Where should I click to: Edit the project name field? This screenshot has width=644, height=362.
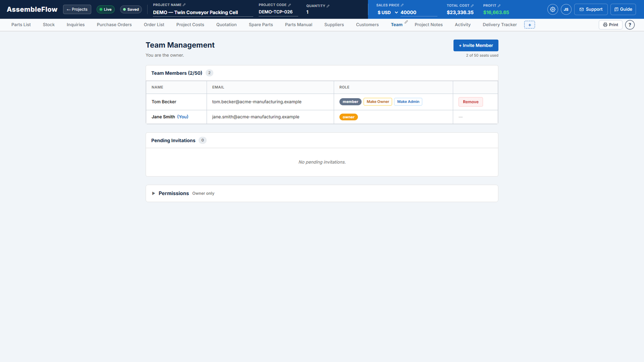pos(203,12)
